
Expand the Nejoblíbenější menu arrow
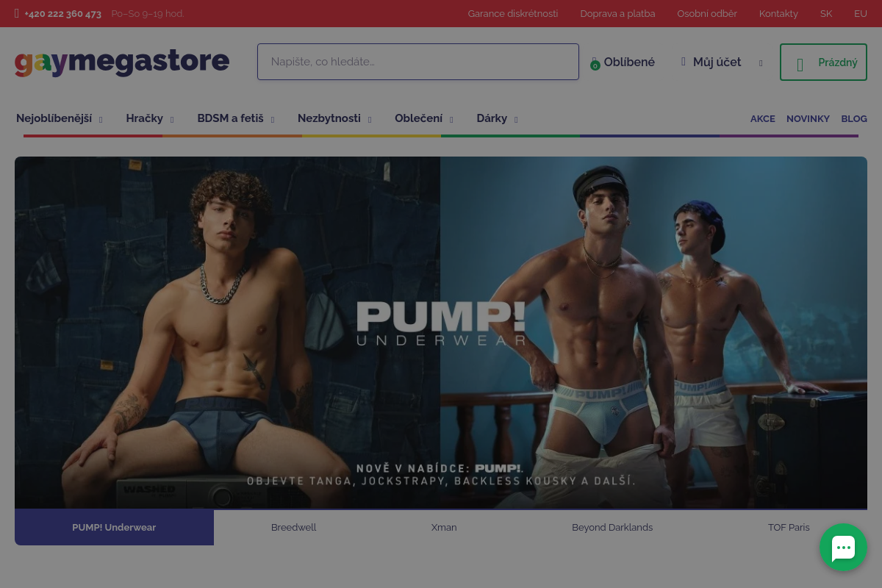point(101,120)
